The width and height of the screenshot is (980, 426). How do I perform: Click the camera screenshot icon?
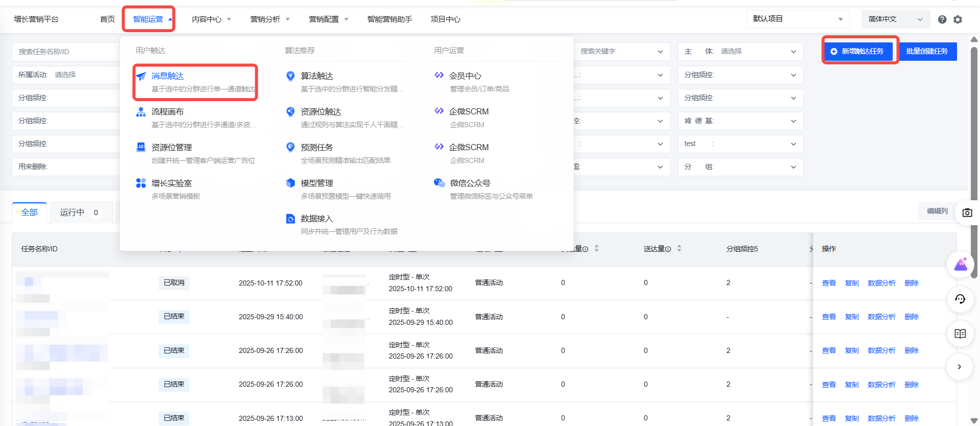pos(967,212)
